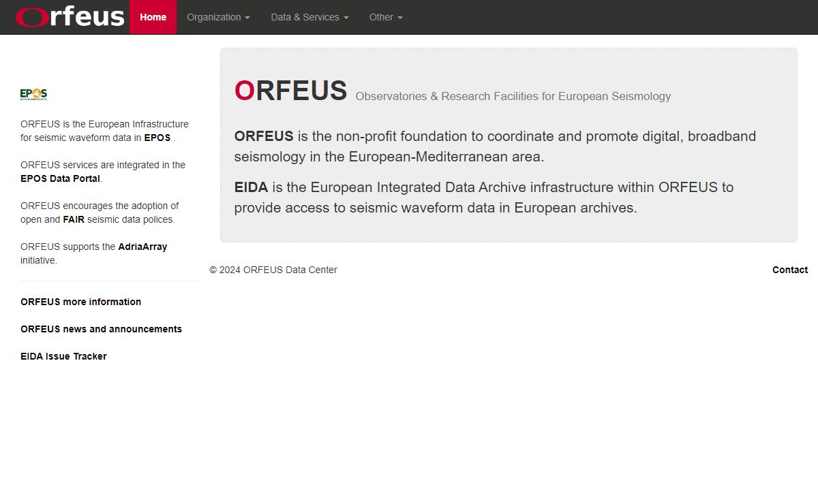View ORFEUS news and announcements
Viewport: 818px width, 504px height.
(101, 329)
